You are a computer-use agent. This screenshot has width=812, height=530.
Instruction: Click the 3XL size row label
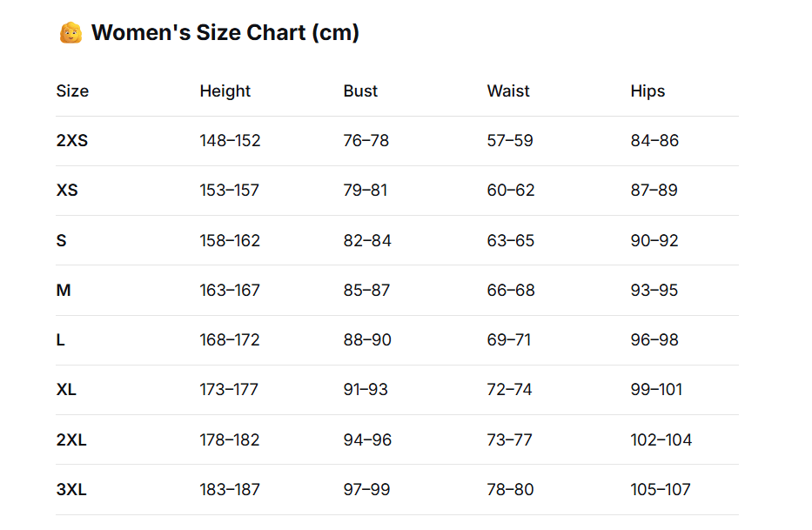71,490
